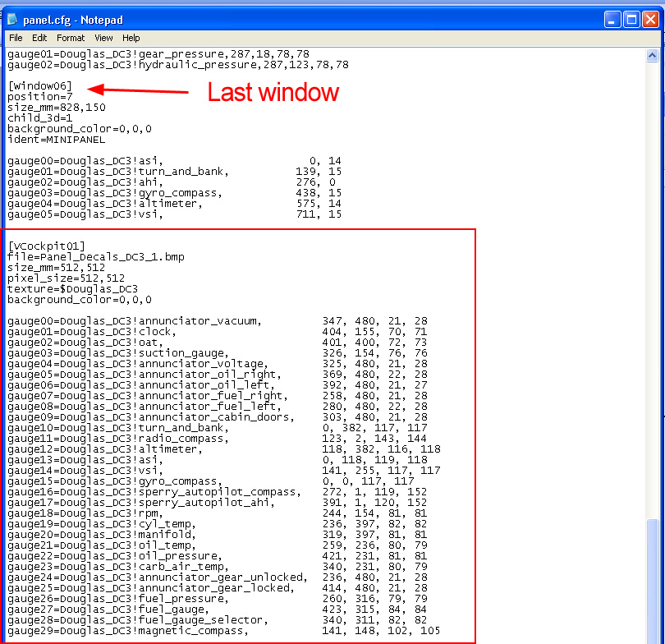Click the radio_compass gauge11 line
Viewport: 665px width, 644px height.
click(217, 439)
